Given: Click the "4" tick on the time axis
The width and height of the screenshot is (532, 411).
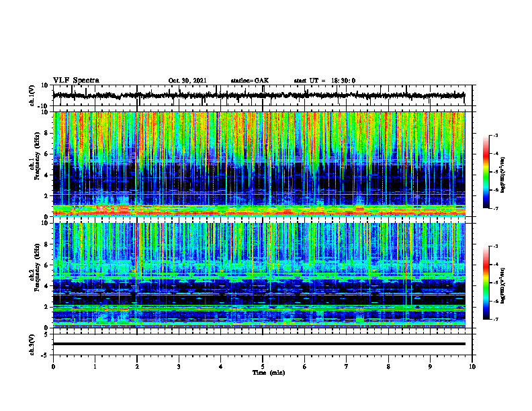Looking at the screenshot, I should tap(220, 367).
